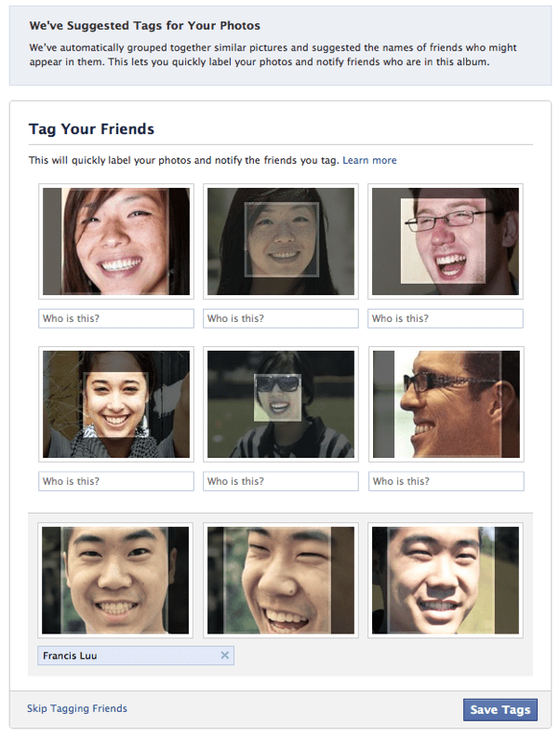Screen dimensions: 560x737
Task: Select the woman with scarf thumbnail
Action: [x=116, y=404]
